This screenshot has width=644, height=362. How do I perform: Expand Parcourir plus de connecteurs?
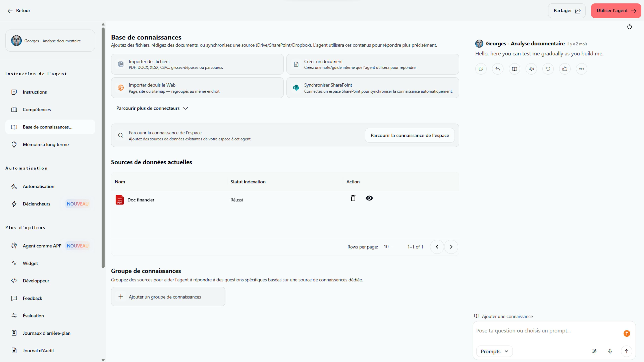click(152, 108)
